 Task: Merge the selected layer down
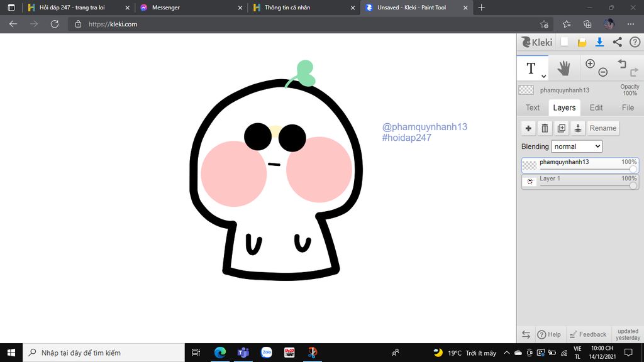pos(577,128)
